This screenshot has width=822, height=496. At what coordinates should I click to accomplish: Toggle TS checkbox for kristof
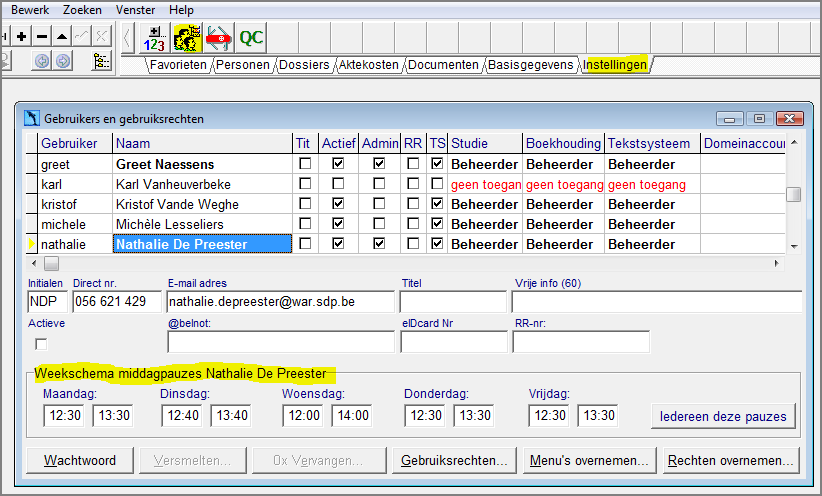point(437,203)
